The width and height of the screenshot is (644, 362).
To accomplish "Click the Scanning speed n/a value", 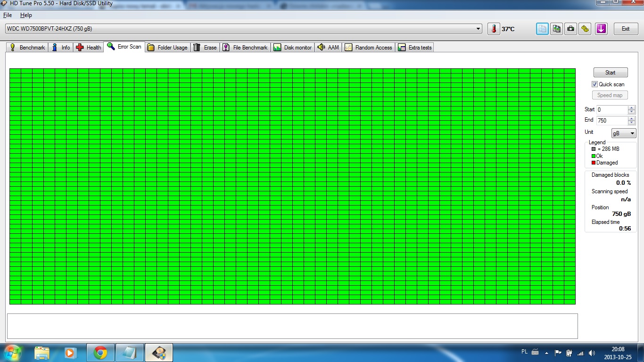I will click(626, 199).
